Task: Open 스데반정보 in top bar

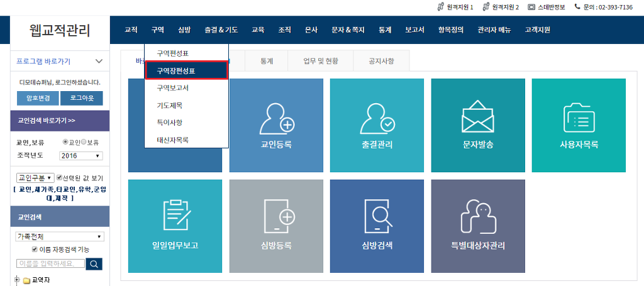Action: 546,7
